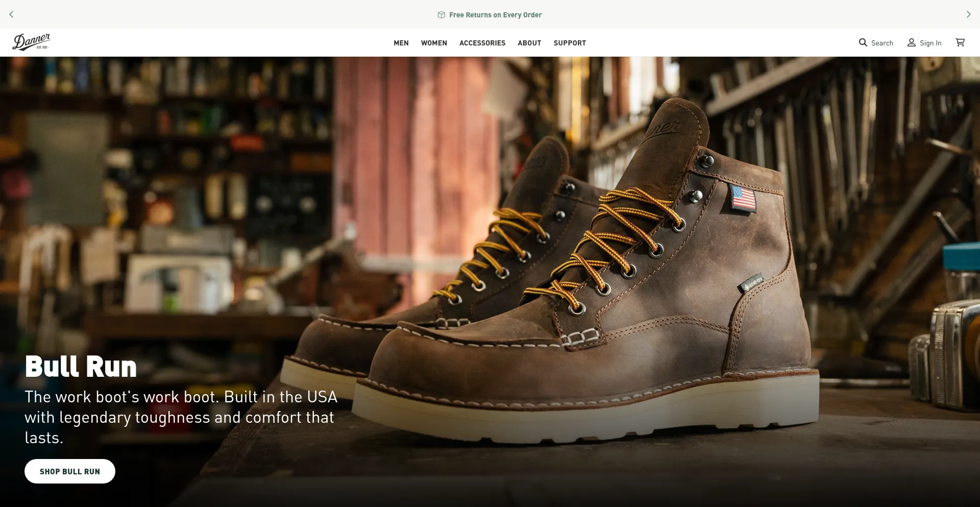Open the shopping cart
Screen dimensions: 980x507
coord(960,43)
